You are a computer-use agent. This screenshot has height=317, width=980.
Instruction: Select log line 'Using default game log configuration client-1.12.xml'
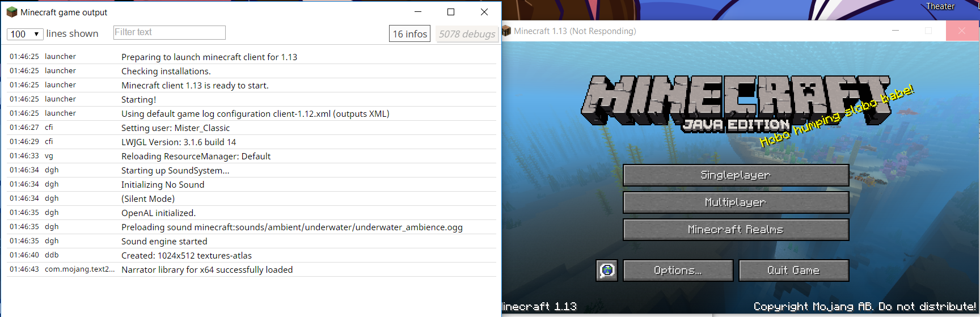pos(251,113)
